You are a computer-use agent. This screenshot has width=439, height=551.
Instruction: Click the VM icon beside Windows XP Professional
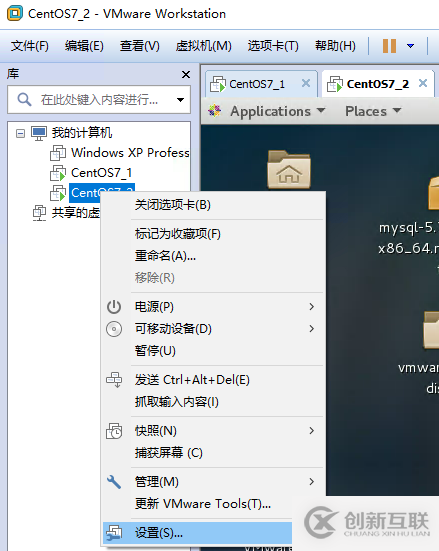click(58, 153)
